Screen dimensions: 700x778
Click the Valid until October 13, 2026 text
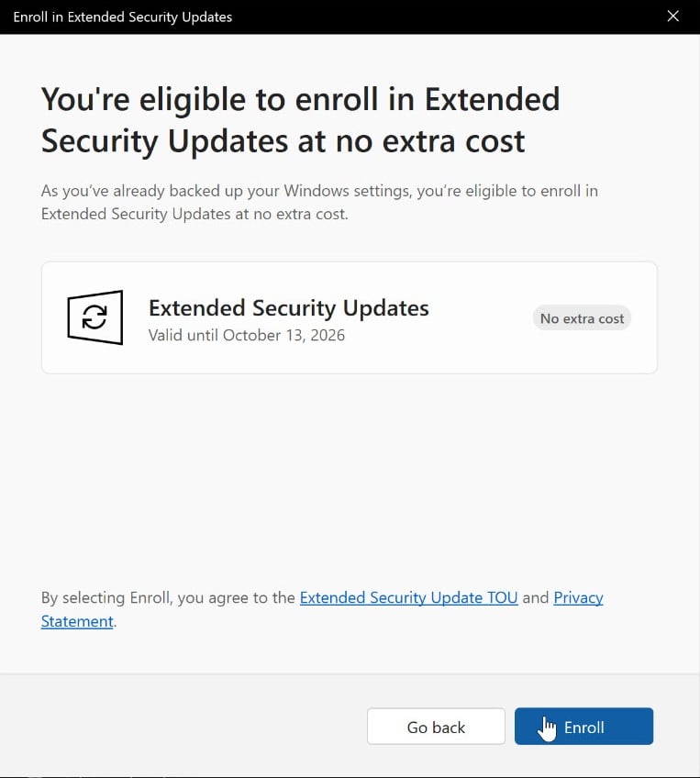tap(247, 336)
